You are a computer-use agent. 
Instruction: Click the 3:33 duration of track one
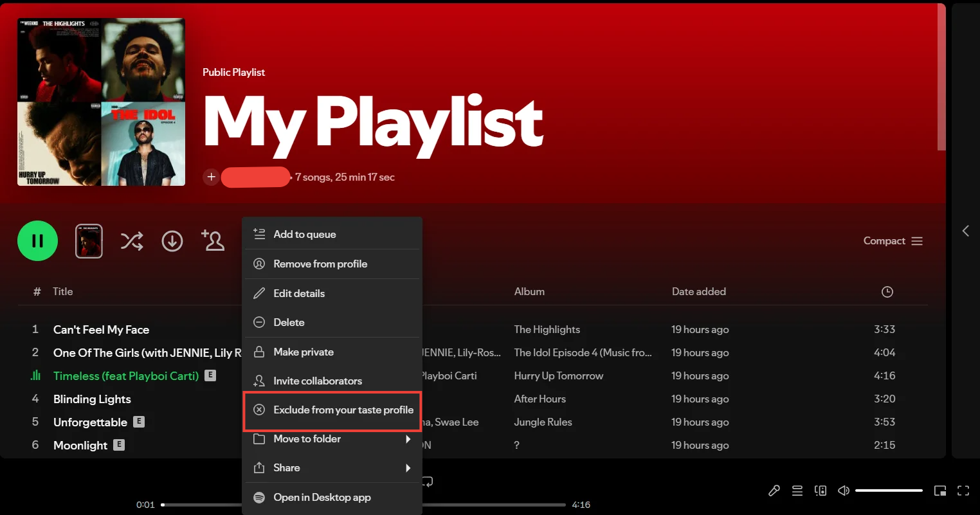coord(884,329)
